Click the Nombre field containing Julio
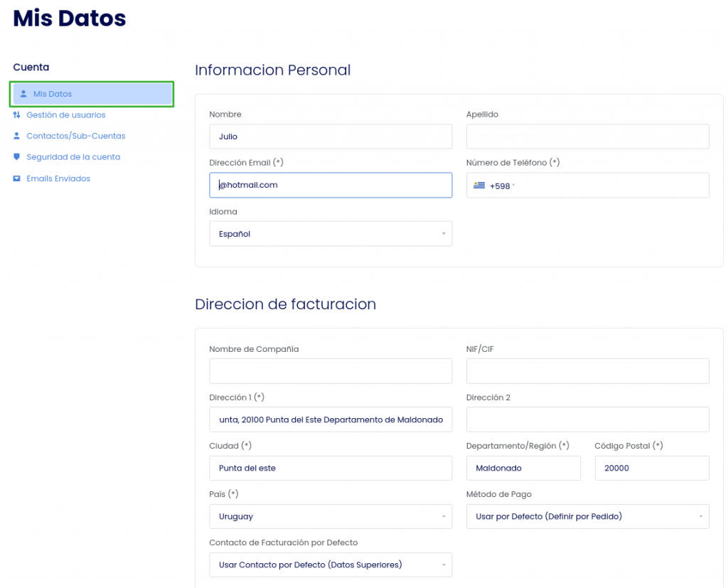This screenshot has height=588, width=728. click(331, 137)
